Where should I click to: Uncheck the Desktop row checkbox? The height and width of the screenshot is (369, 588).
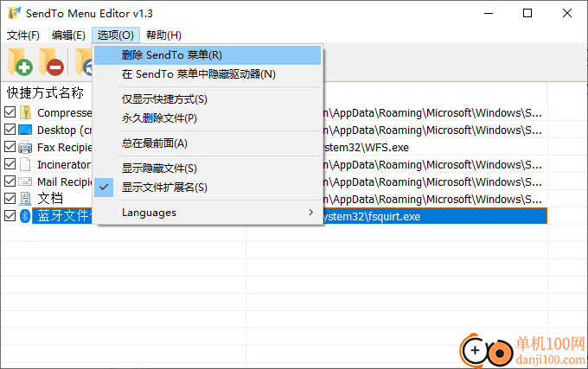(x=10, y=130)
